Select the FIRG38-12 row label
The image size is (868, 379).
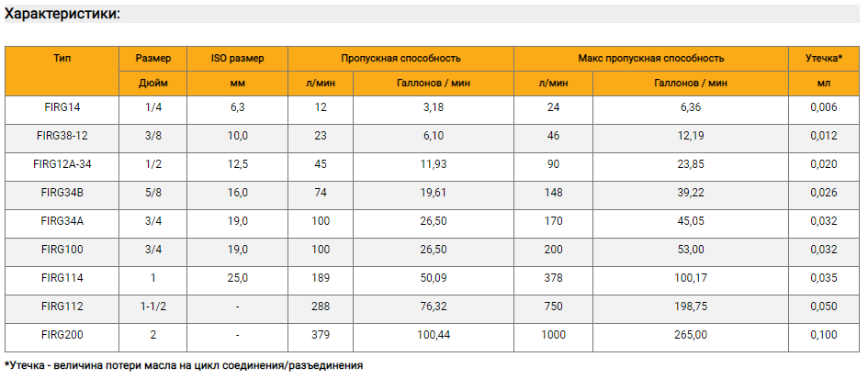(62, 136)
